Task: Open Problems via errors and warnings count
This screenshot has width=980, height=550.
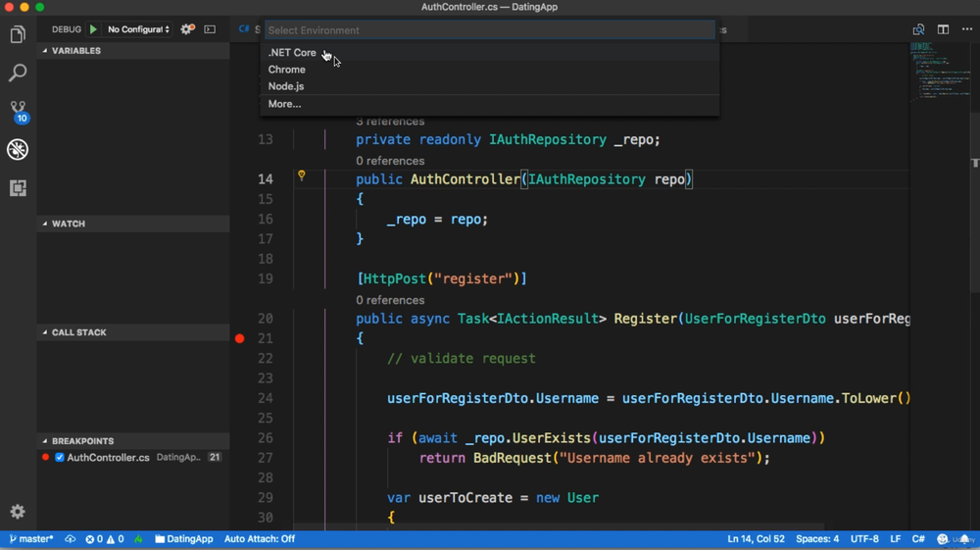Action: pos(105,539)
